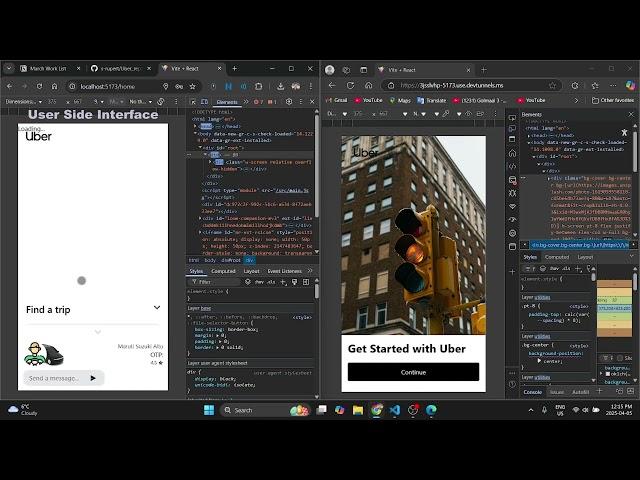The image size is (640, 480).
Task: Open the Chrome tab search dropdown arrow
Action: click(9, 69)
